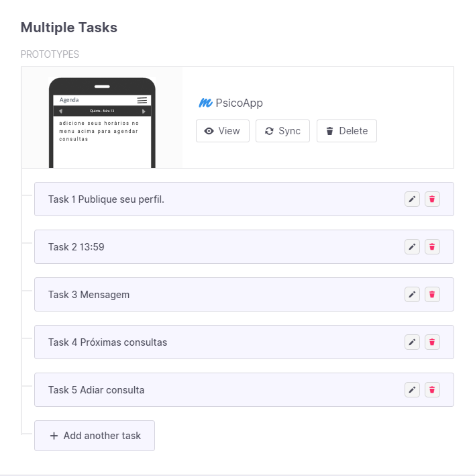Image resolution: width=475 pixels, height=476 pixels.
Task: Edit Task 1 Publique seu perfil
Action: (412, 199)
